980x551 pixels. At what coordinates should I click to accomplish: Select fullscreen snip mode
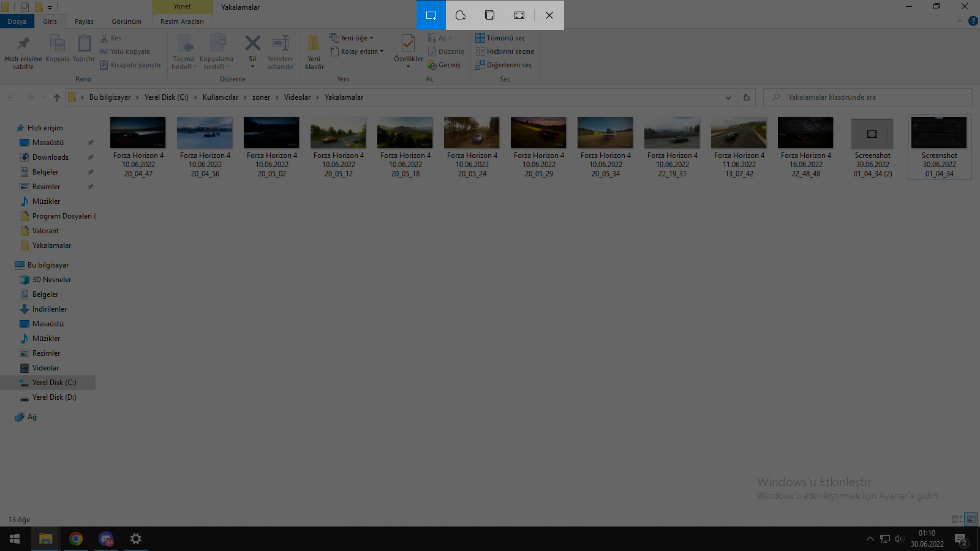pyautogui.click(x=519, y=15)
